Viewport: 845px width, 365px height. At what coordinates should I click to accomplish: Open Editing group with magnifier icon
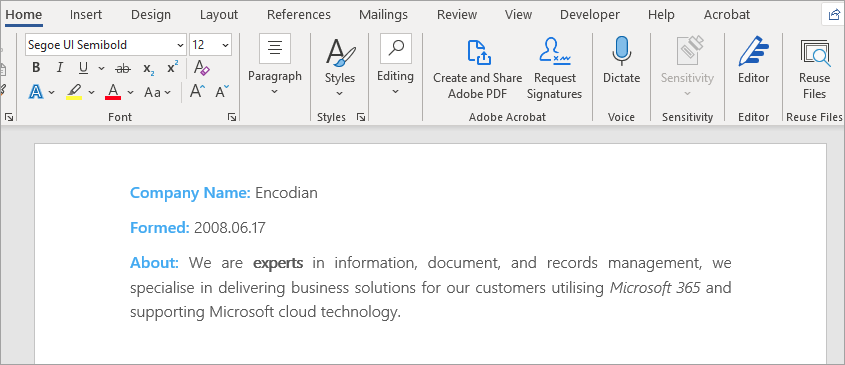tap(396, 65)
